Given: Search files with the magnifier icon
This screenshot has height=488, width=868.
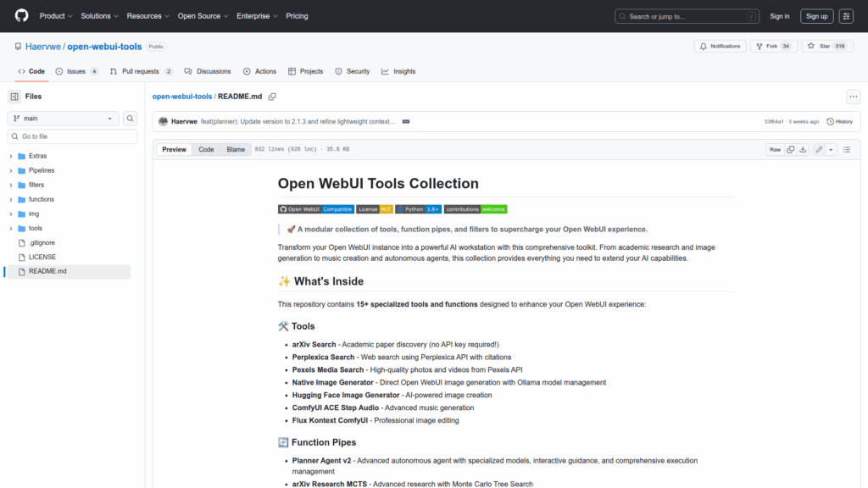Looking at the screenshot, I should [x=131, y=119].
